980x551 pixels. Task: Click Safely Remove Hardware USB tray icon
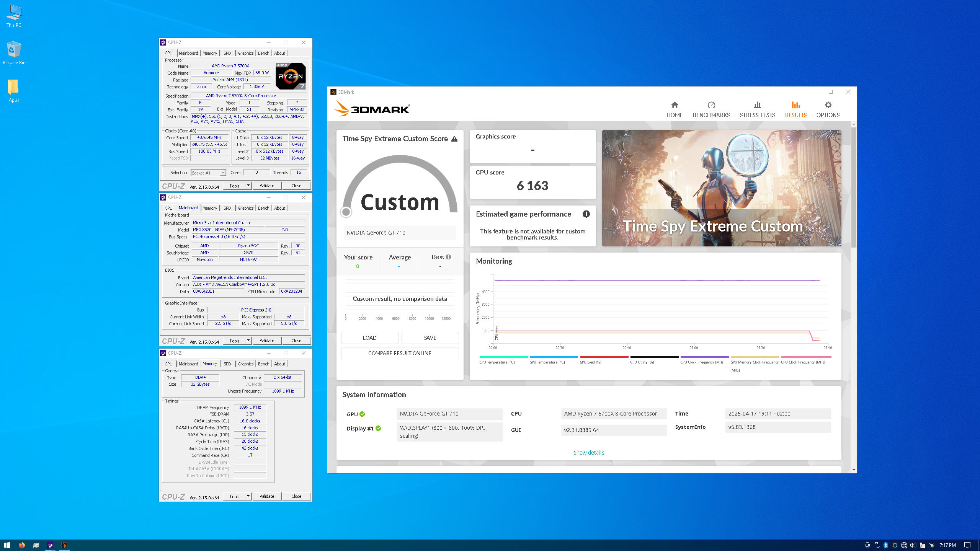(x=877, y=545)
